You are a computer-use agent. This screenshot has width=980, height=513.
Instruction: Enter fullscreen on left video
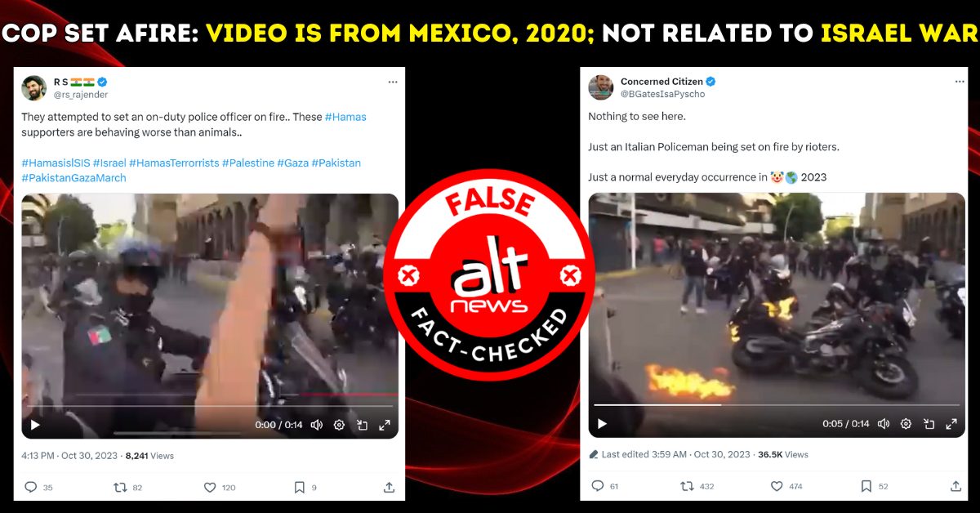tap(385, 425)
